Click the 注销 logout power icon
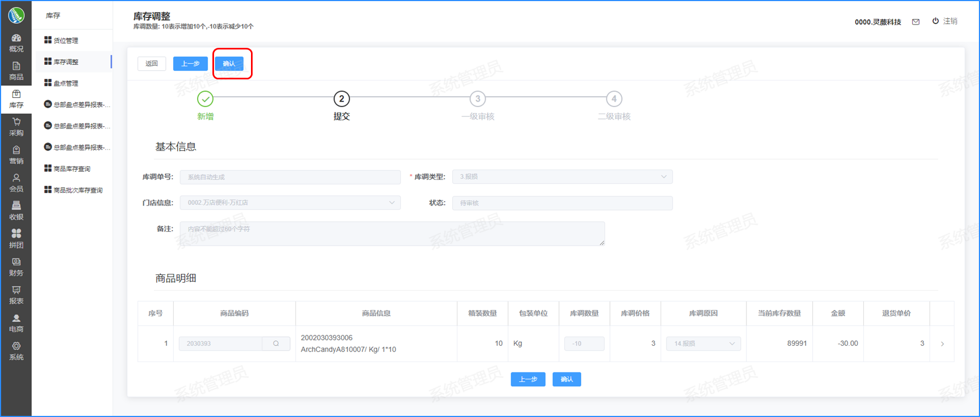 click(935, 21)
